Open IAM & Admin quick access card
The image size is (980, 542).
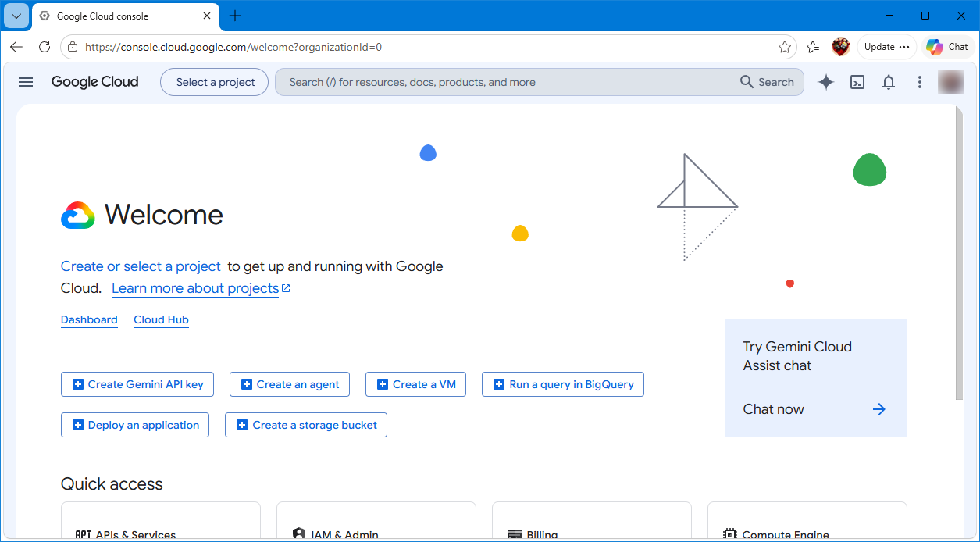376,522
